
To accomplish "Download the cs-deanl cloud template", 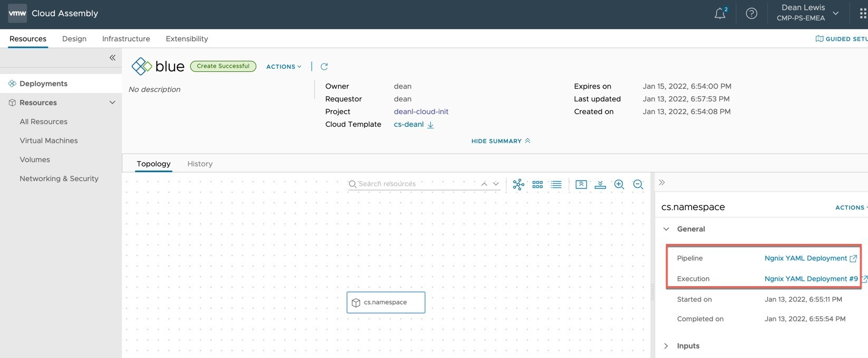I will click(x=430, y=125).
